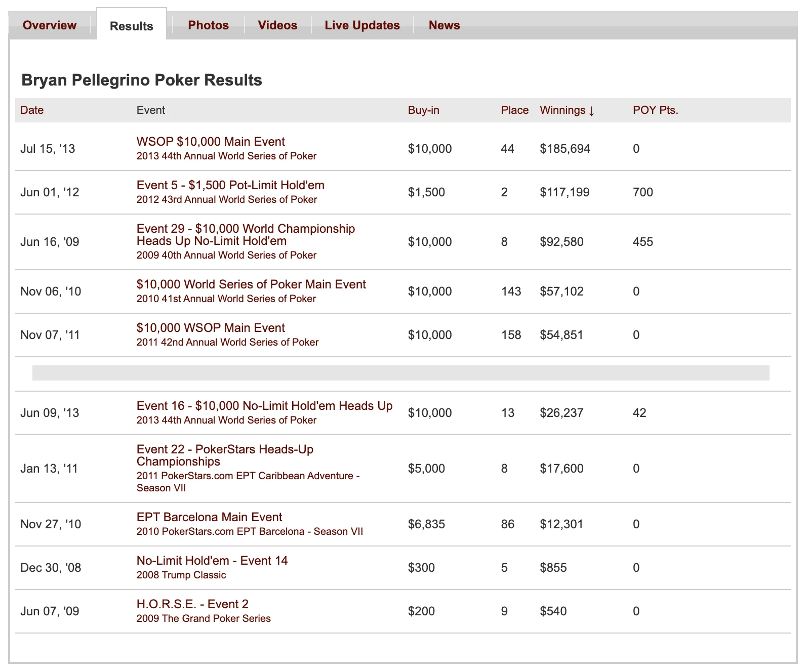
Task: Sort by Place column header
Action: click(x=514, y=110)
